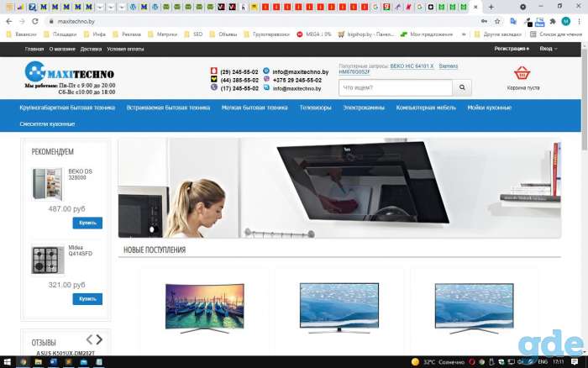Open Крупногабаритная бытовая техника category
588x368 pixels.
point(67,108)
